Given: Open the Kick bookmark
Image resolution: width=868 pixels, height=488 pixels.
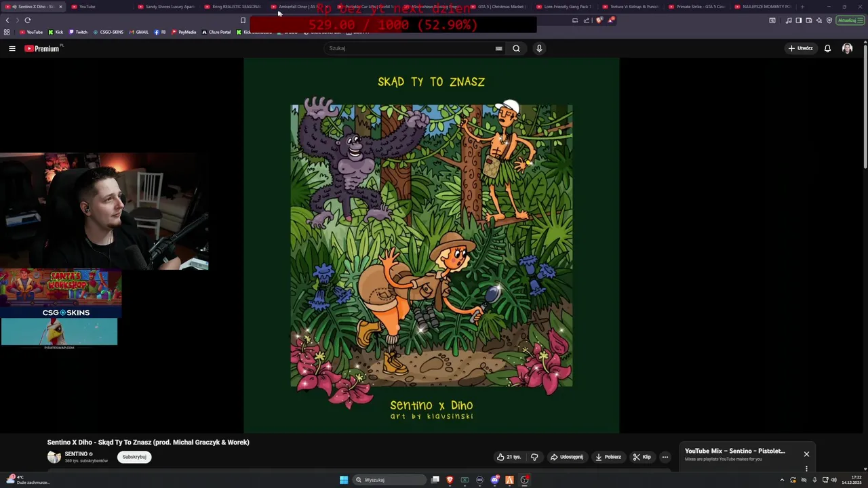Looking at the screenshot, I should click(x=56, y=32).
